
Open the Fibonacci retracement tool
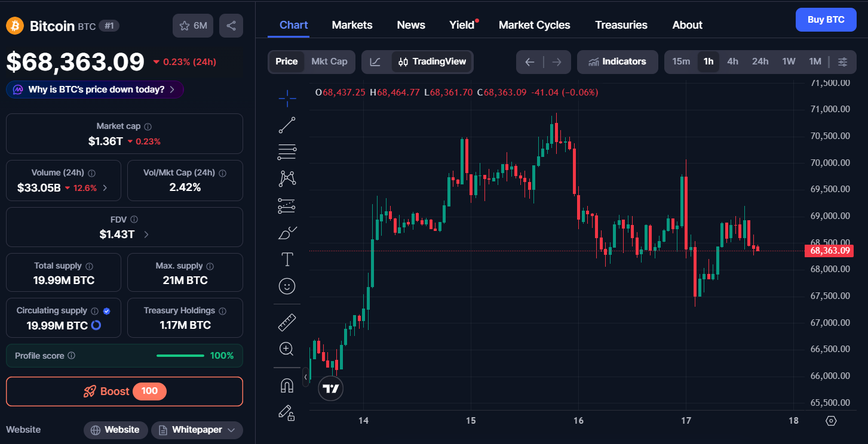[x=287, y=152]
